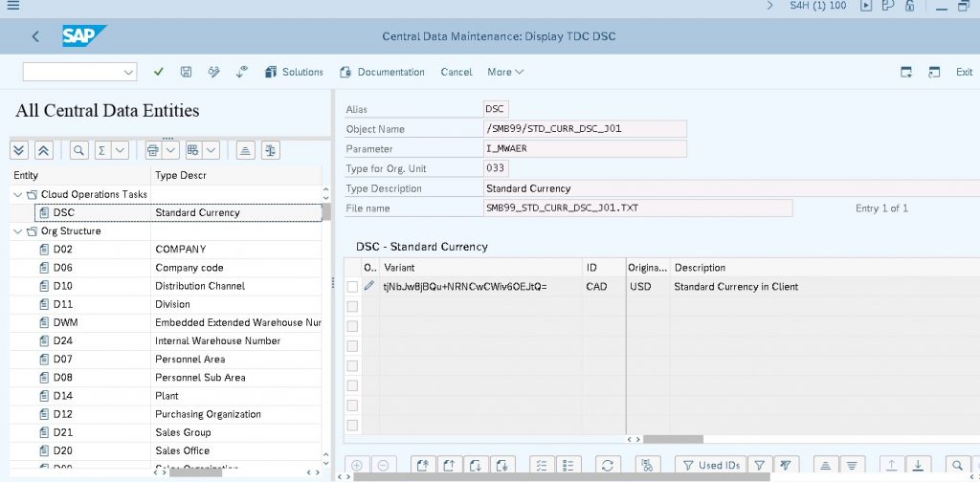Click the Alias field containing DSC
Viewport: 980px width, 482px height.
coord(496,109)
